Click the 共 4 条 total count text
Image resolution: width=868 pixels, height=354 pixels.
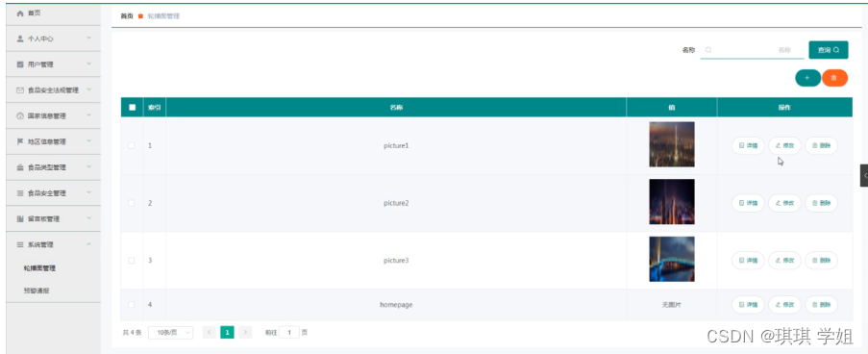[132, 333]
